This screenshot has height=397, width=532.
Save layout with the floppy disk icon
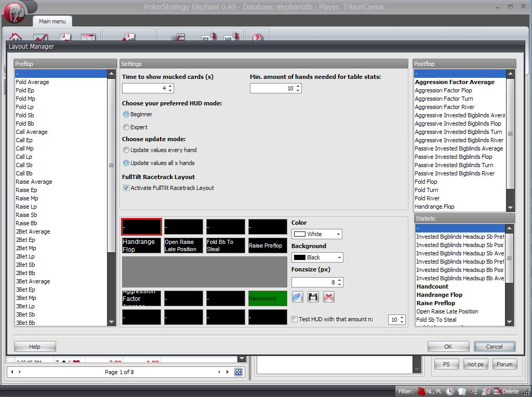313,297
